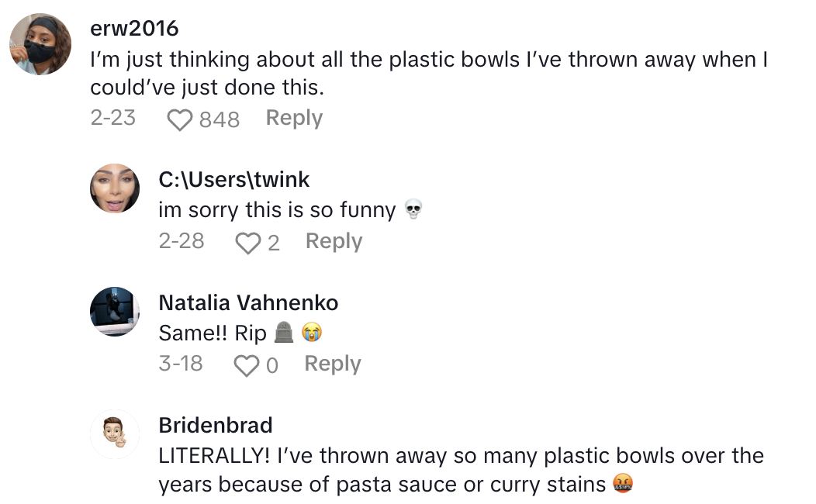The image size is (816, 504).
Task: Visit the Natalia Vahnenko username link
Action: click(x=248, y=302)
